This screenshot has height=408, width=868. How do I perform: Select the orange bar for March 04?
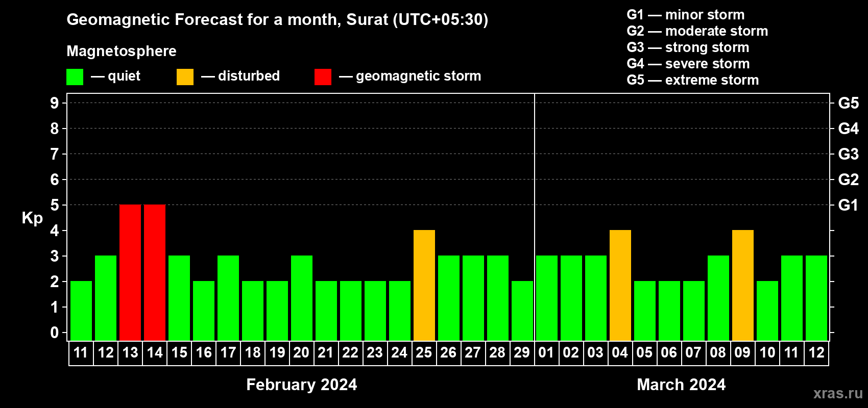tap(620, 285)
